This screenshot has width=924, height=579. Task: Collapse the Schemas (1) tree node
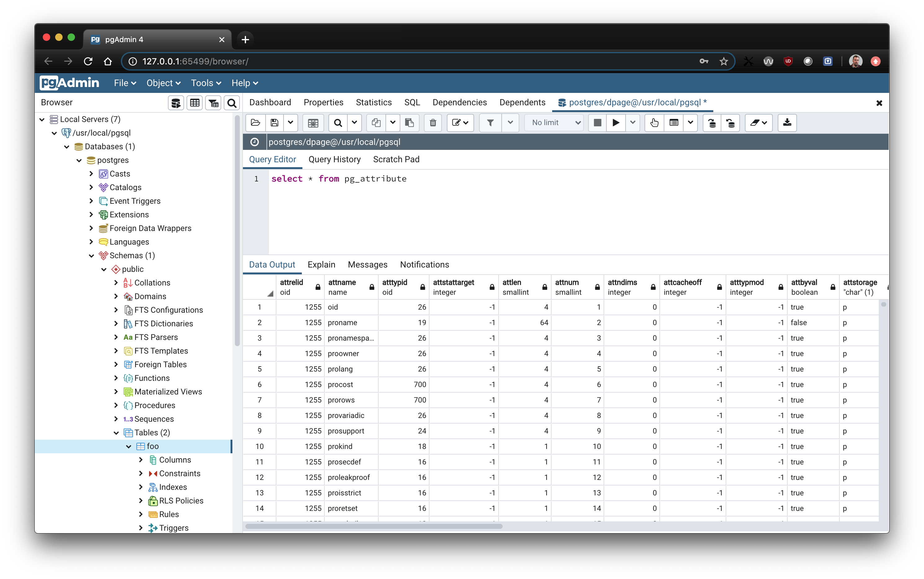click(x=91, y=255)
